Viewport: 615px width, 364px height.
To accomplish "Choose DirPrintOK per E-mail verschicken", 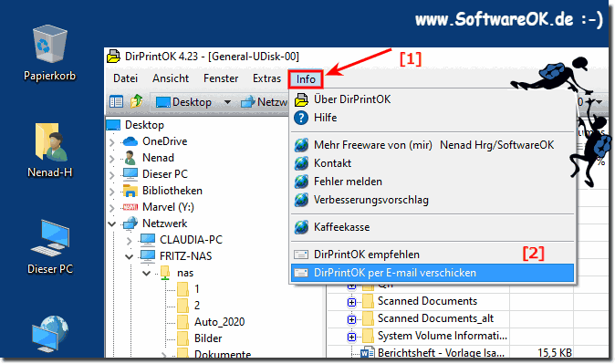I will coord(433,273).
